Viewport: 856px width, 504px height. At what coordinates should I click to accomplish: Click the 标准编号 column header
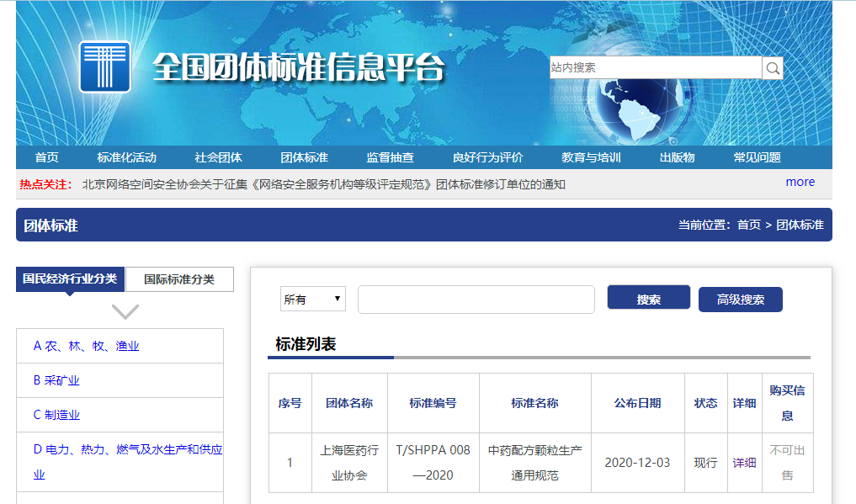click(433, 403)
